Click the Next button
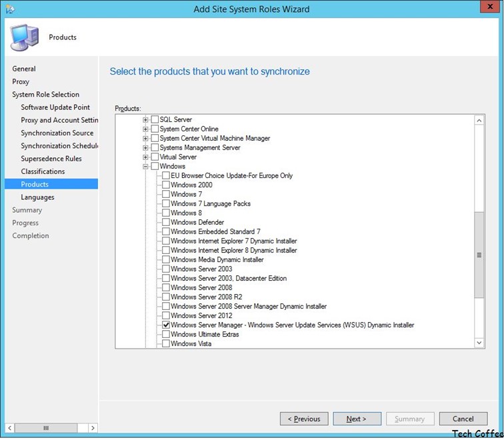The height and width of the screenshot is (440, 504). pos(357,419)
